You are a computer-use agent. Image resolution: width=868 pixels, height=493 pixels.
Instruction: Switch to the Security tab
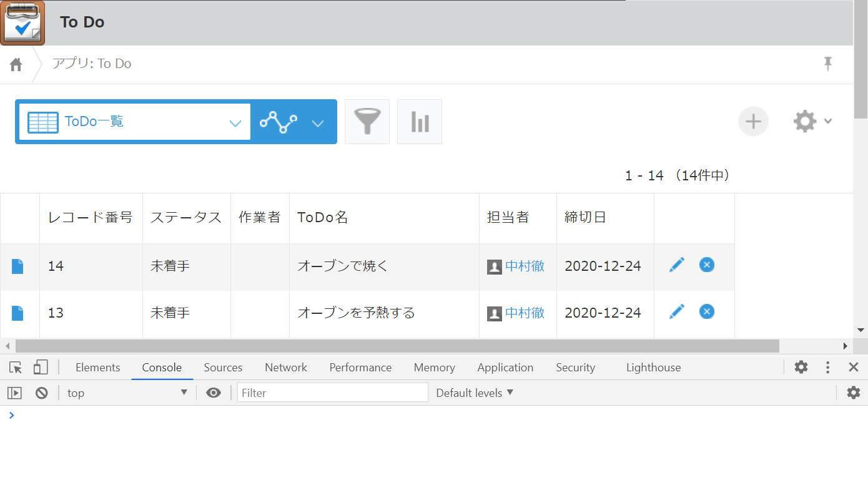(x=575, y=368)
